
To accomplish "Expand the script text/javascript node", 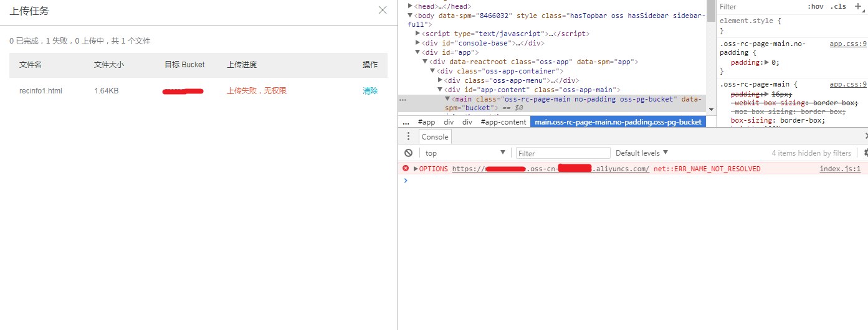I will click(417, 34).
